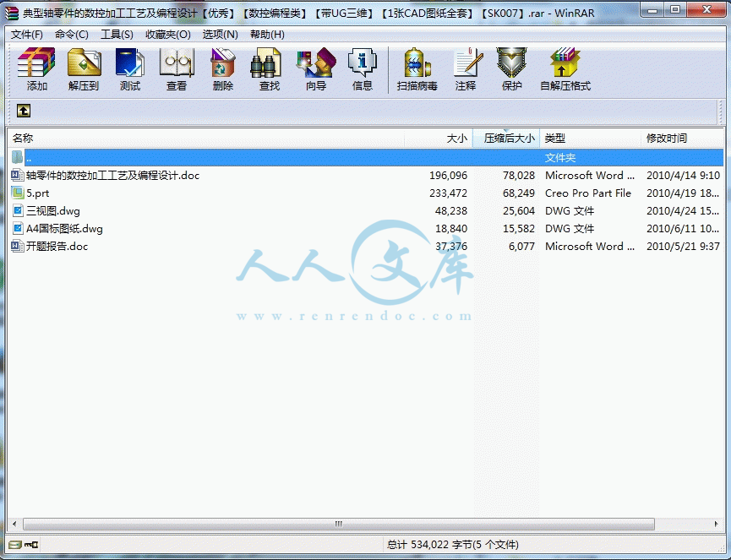
Task: Click type text 'Creo Pro Part File'
Action: click(x=588, y=193)
